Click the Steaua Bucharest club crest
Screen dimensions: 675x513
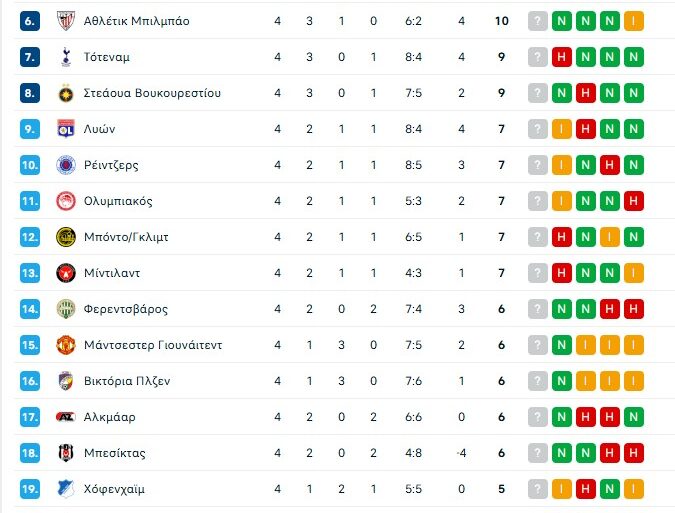(66, 93)
